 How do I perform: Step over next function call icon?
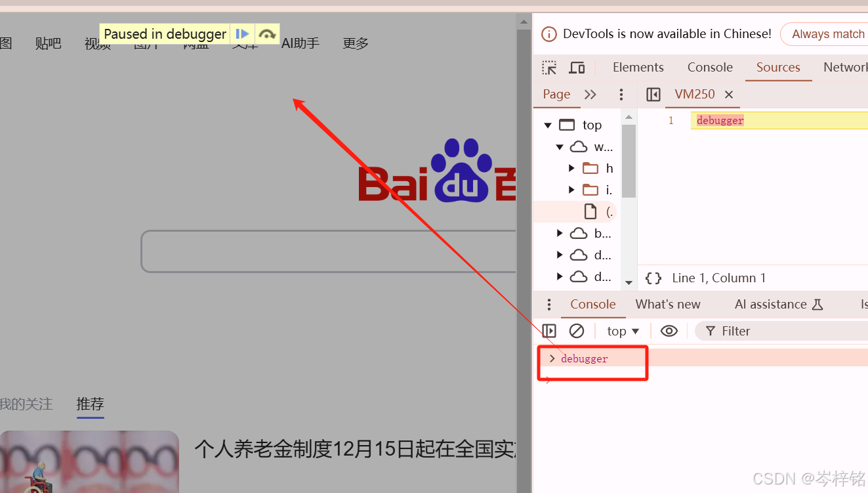(x=267, y=34)
